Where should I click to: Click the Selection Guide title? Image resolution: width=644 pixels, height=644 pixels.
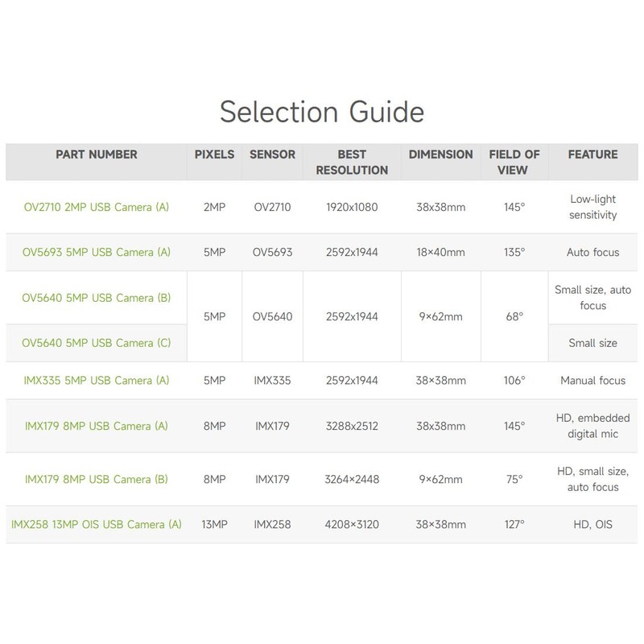[322, 110]
